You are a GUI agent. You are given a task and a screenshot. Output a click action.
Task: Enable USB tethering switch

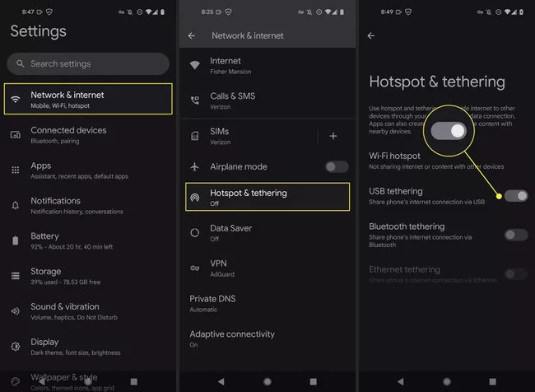(516, 196)
